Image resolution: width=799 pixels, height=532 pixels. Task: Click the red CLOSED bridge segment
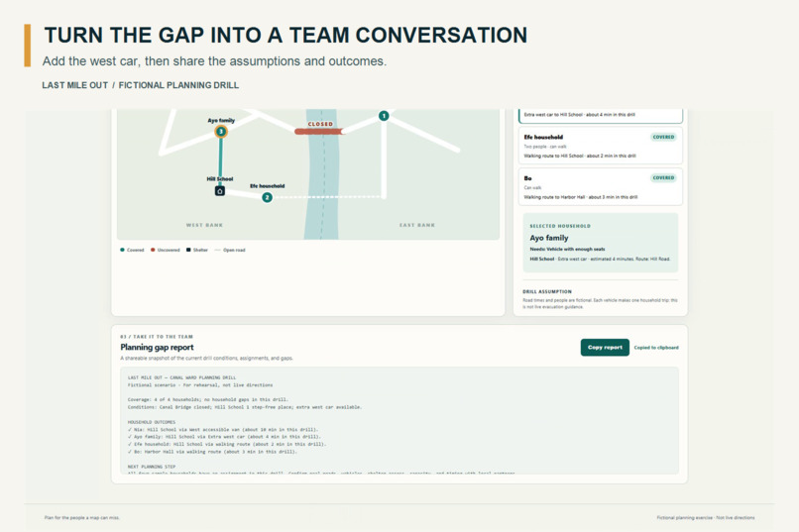[x=318, y=132]
